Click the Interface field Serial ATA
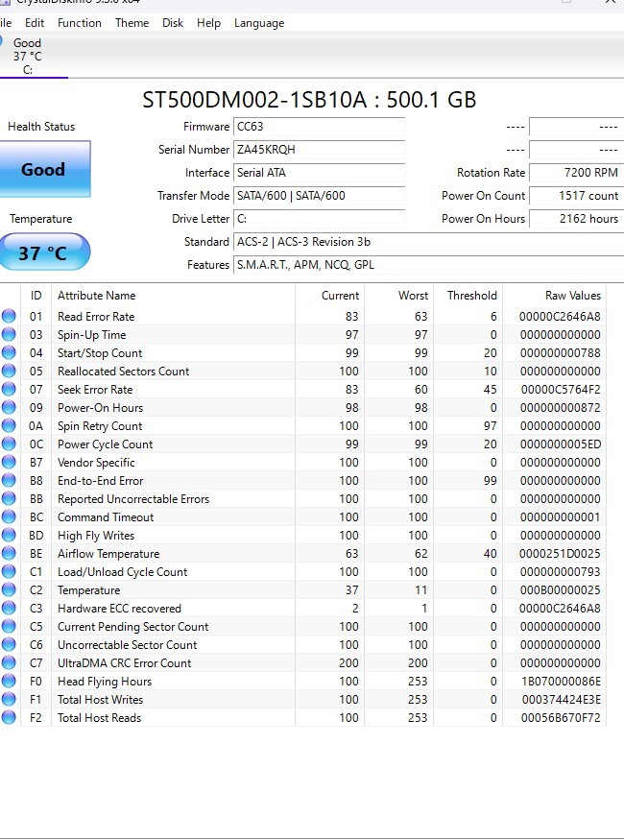 320,173
